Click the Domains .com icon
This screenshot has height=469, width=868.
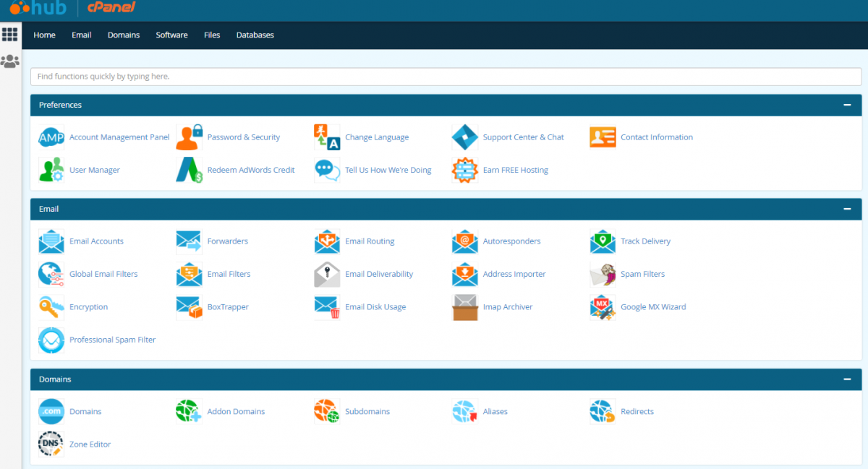pyautogui.click(x=51, y=412)
